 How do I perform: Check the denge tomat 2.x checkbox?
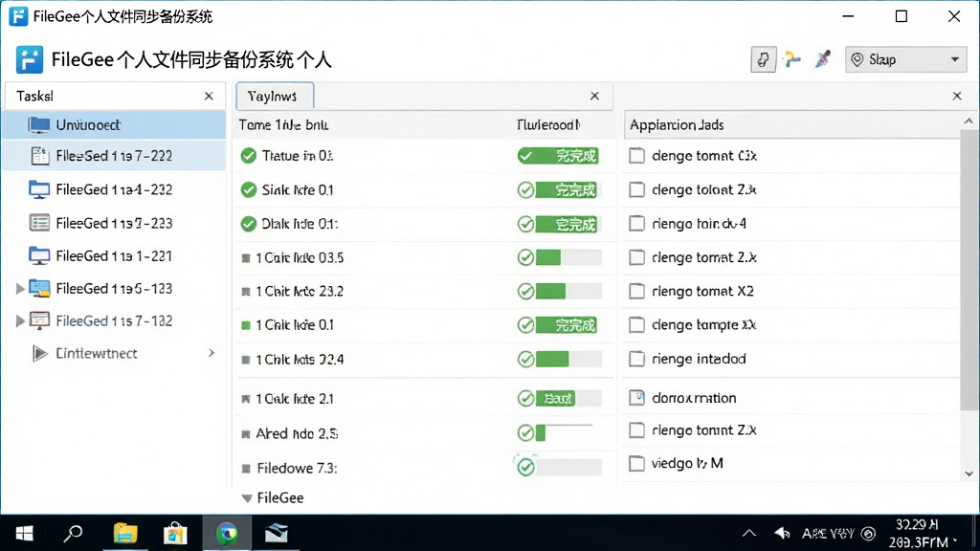636,257
